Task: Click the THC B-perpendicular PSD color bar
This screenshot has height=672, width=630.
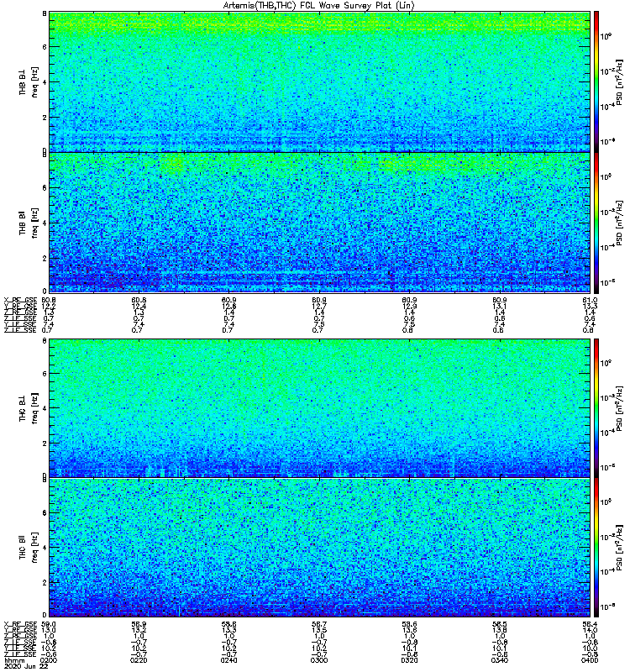Action: tap(596, 408)
